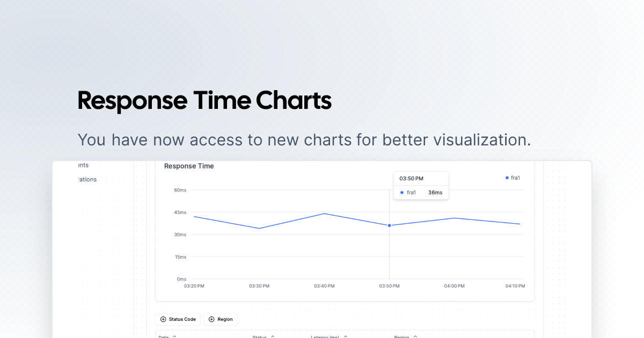Click the sort chevron beside Status column

273,336
